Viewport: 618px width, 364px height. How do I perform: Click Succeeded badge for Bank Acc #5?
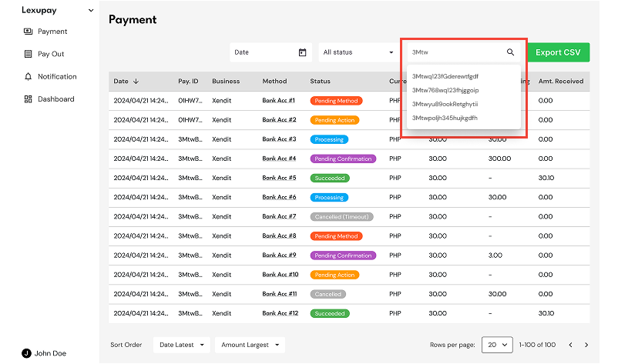330,178
